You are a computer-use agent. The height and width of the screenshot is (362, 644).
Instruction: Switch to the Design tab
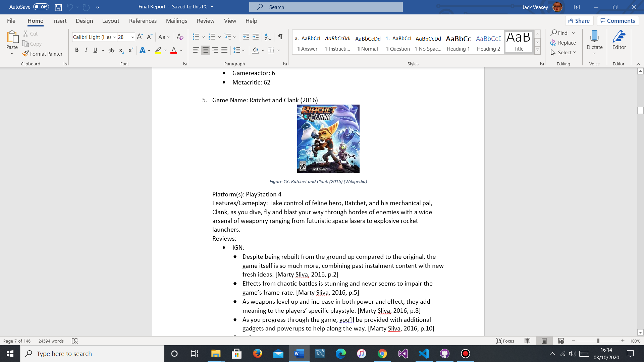coord(84,21)
